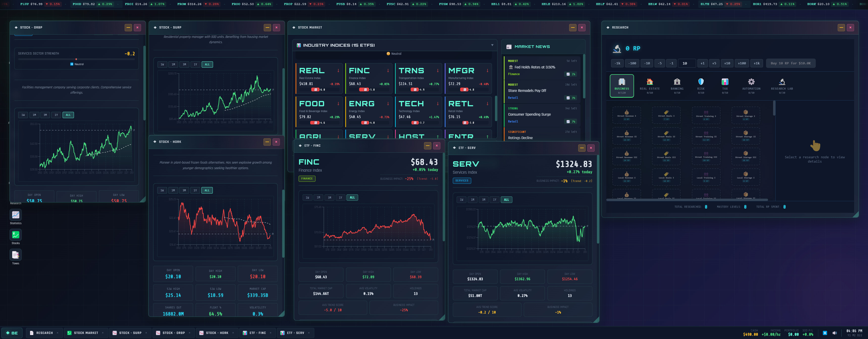This screenshot has width=868, height=339.
Task: Open the Taxes panel from the sidebar
Action: tap(15, 255)
